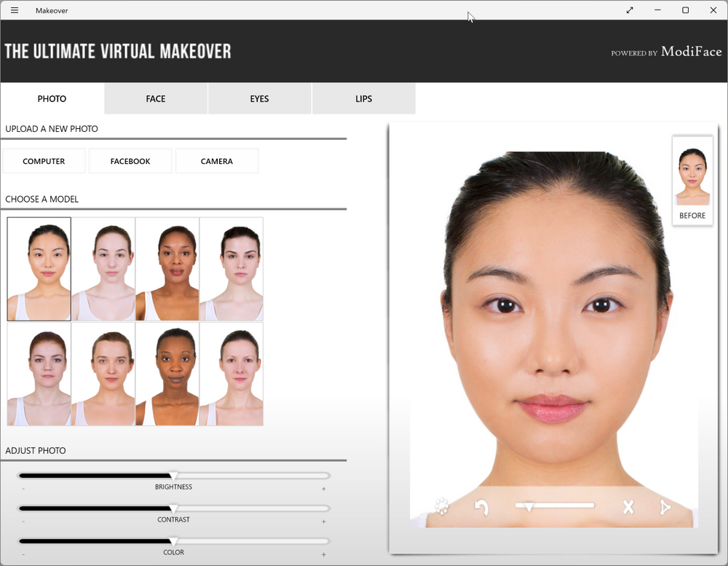This screenshot has width=728, height=566.
Task: Open the hamburger menu in title bar
Action: (15, 10)
